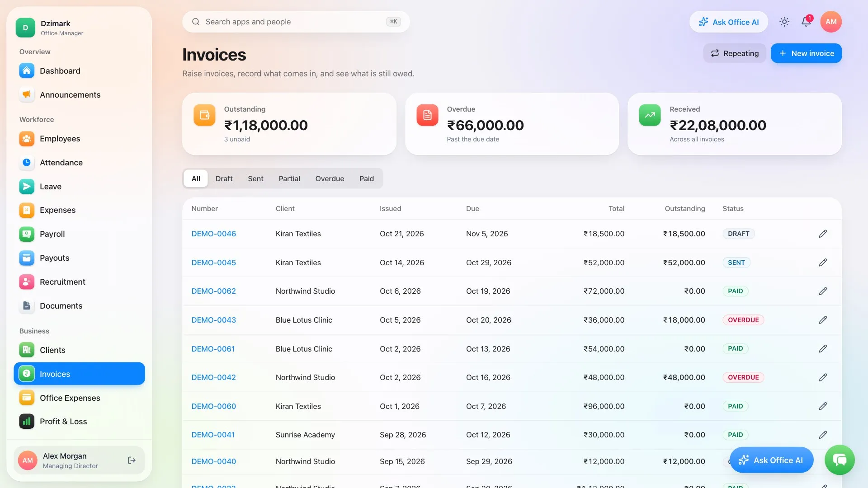
Task: Click the Outstanding summary card
Action: click(x=289, y=124)
